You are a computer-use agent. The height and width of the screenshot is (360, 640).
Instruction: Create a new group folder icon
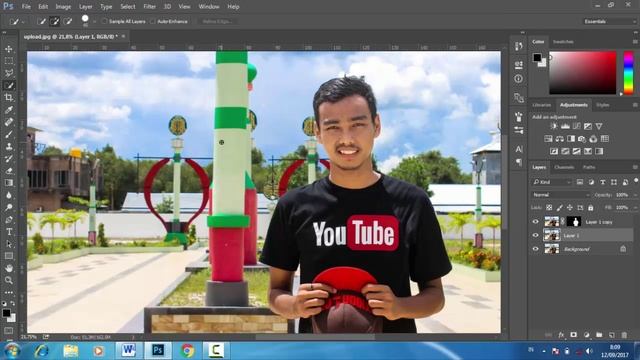tap(599, 335)
